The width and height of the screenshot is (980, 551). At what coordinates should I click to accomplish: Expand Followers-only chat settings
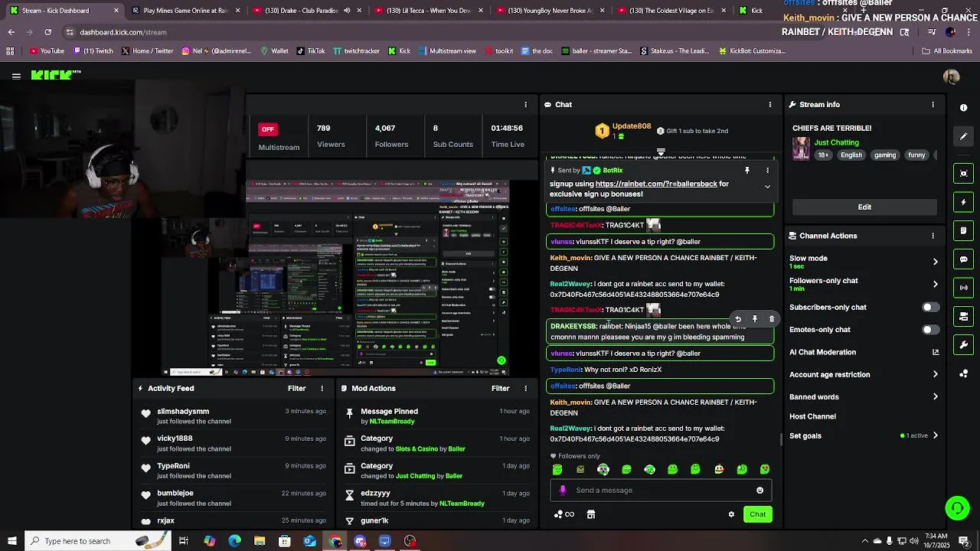(935, 284)
